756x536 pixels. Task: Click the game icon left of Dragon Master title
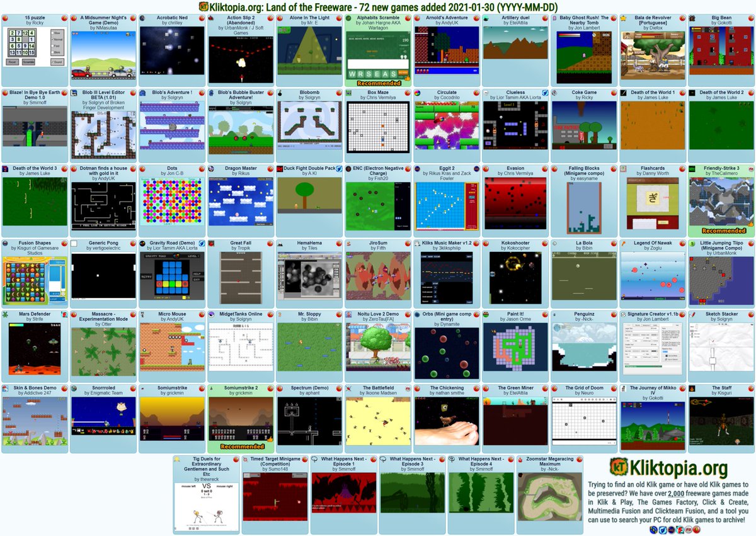(212, 169)
